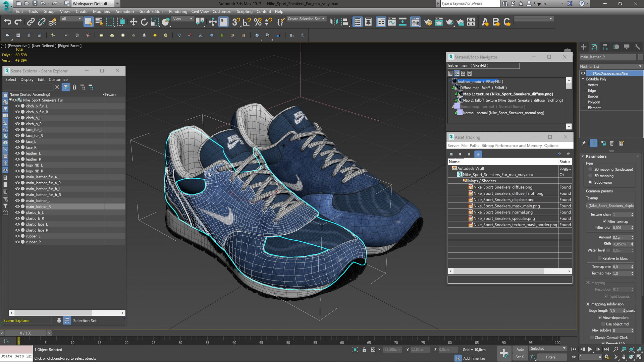The image size is (644, 362).
Task: Open Display menu in Scene Explorer
Action: pyautogui.click(x=27, y=79)
